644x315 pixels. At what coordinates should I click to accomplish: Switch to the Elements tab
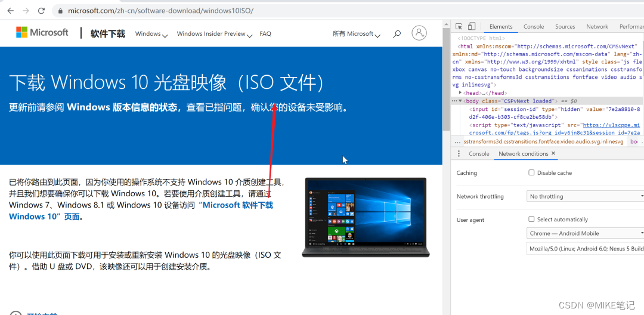click(501, 27)
